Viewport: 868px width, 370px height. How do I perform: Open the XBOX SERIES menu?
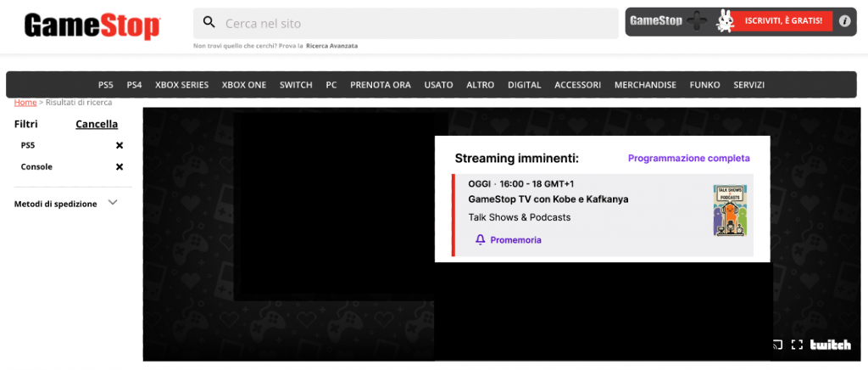pos(181,85)
